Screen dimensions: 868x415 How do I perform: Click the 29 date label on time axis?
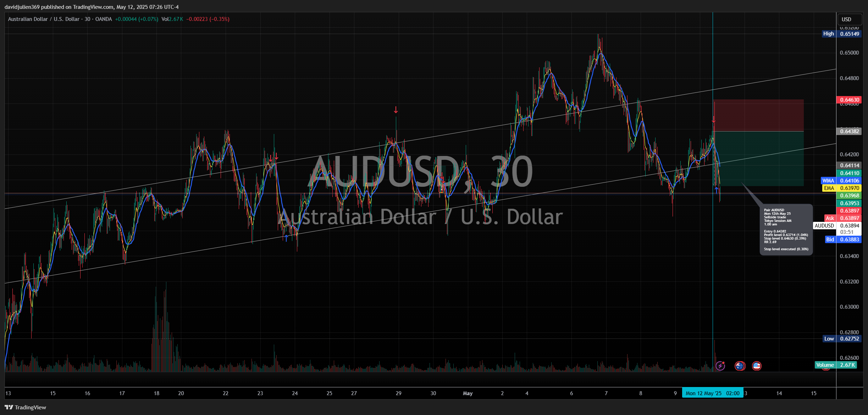pos(398,393)
